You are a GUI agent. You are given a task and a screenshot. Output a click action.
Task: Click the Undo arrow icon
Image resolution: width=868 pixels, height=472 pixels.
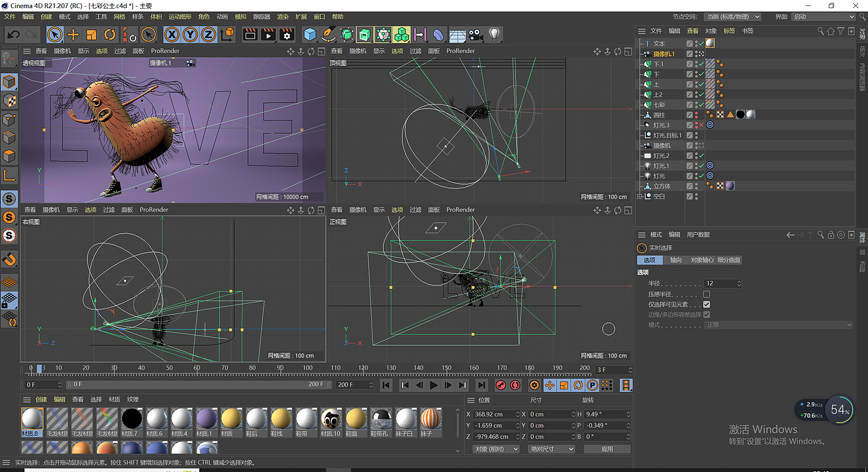pyautogui.click(x=13, y=35)
